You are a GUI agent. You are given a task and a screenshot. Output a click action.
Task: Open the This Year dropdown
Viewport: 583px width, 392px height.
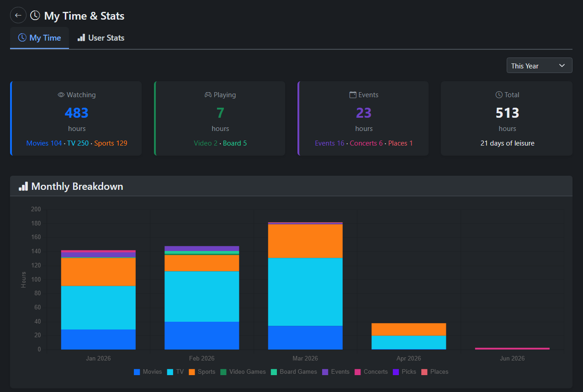tap(539, 65)
